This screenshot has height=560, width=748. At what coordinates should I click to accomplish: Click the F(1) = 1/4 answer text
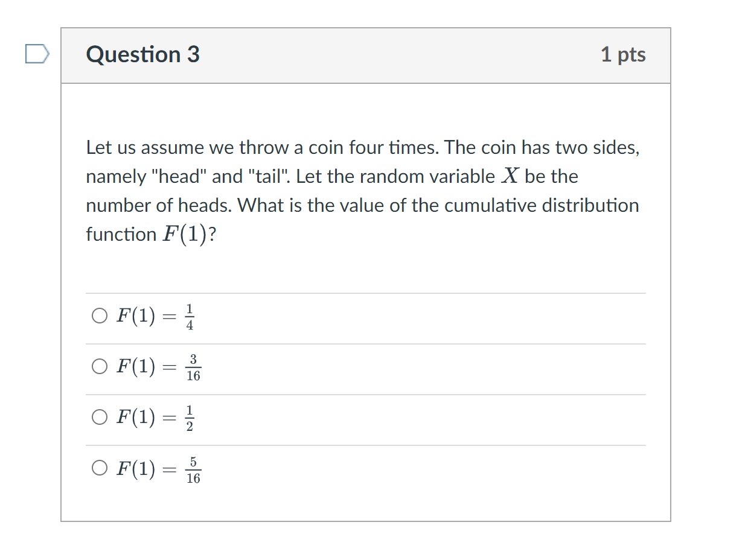click(154, 315)
